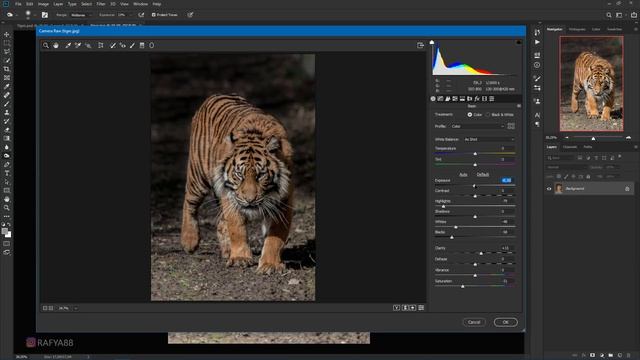Open the preview settings menu icon
The image size is (640, 360).
(x=421, y=308)
